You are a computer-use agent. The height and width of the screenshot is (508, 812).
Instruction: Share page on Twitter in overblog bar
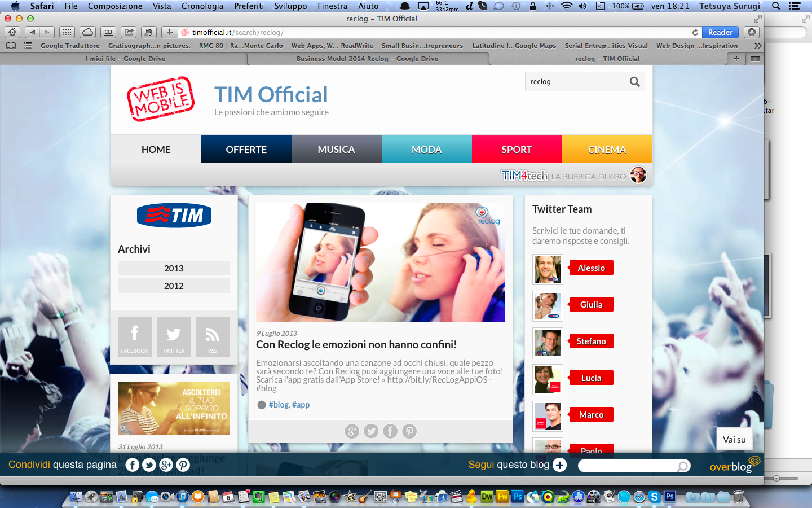click(x=149, y=465)
